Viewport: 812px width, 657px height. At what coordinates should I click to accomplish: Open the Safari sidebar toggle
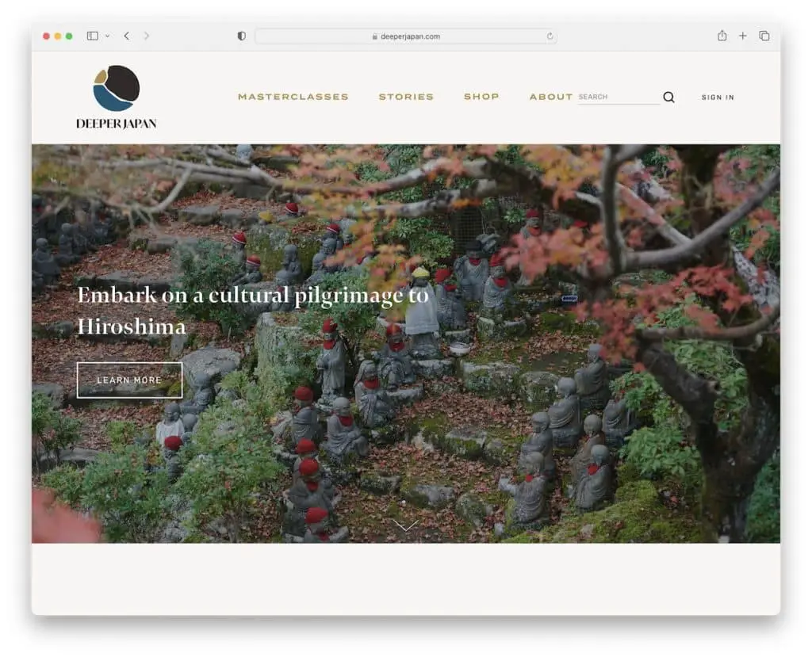(x=93, y=36)
